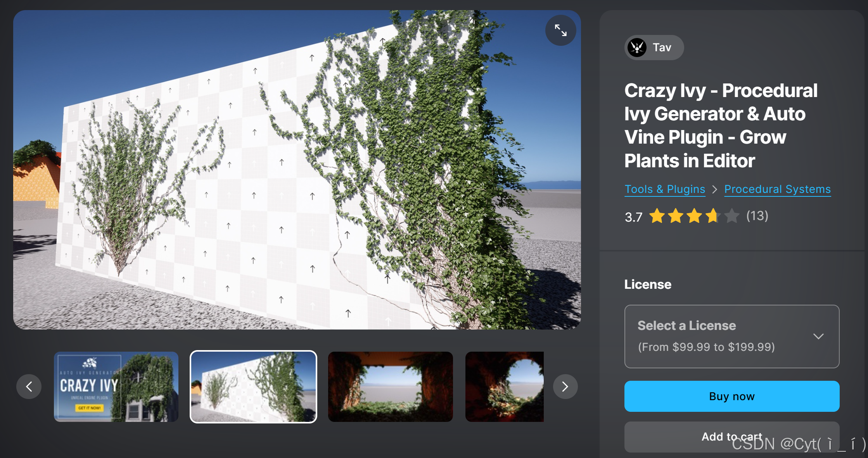Click the first gold rating star

657,216
